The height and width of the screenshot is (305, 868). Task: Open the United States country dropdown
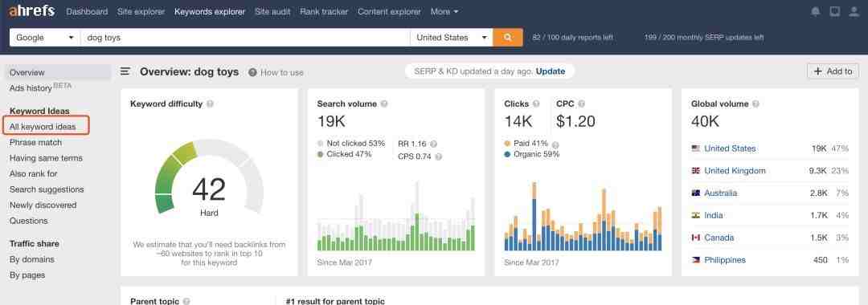451,38
